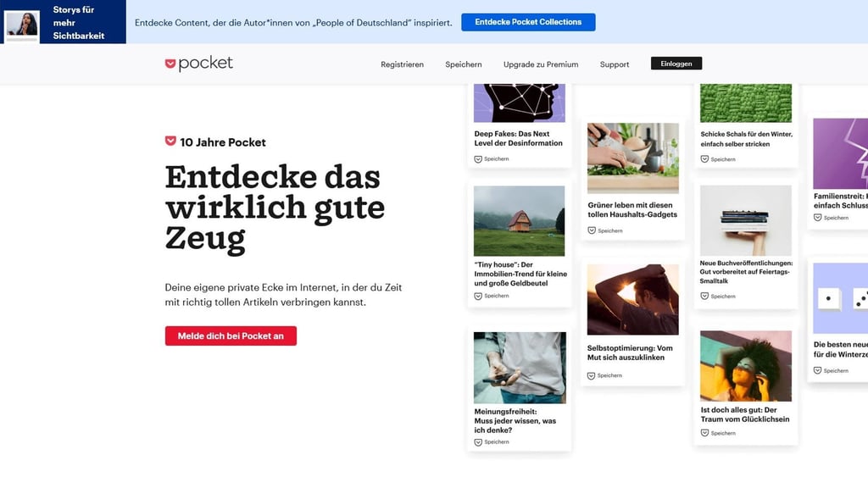Open the Registrieren menu item
Viewport: 868px width, 488px height.
click(x=401, y=64)
